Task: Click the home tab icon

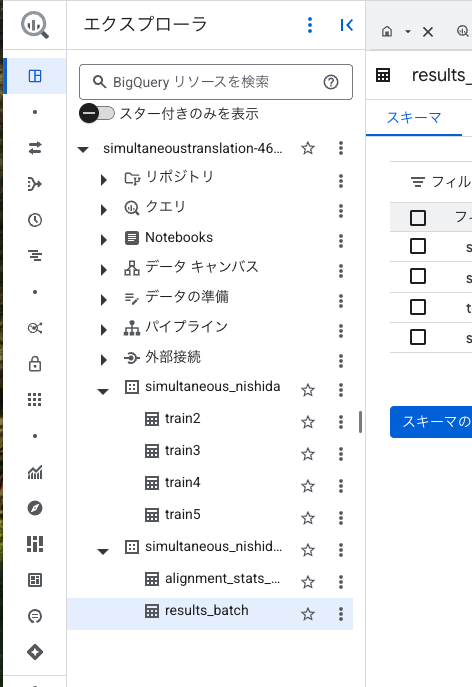Action: point(387,32)
